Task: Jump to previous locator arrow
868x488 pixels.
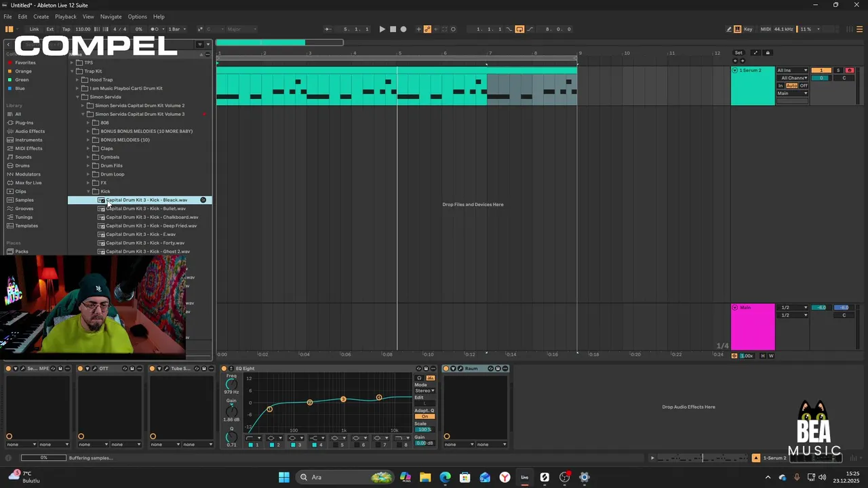Action: [x=735, y=61]
